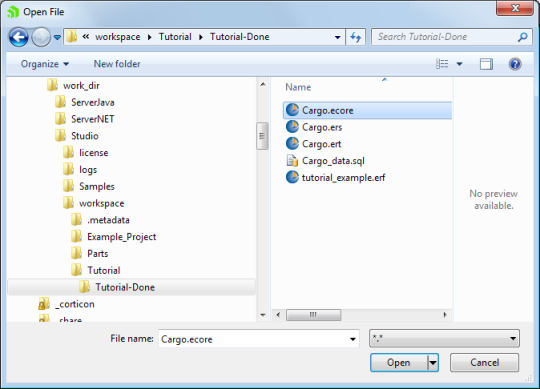Click New folder in the toolbar
This screenshot has height=389, width=540.
(117, 64)
